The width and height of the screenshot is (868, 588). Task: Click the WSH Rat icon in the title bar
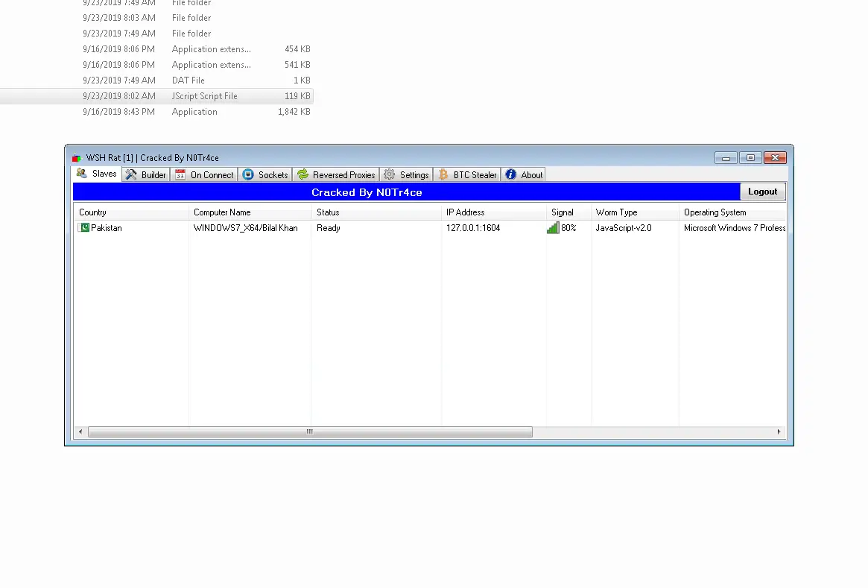coord(76,157)
